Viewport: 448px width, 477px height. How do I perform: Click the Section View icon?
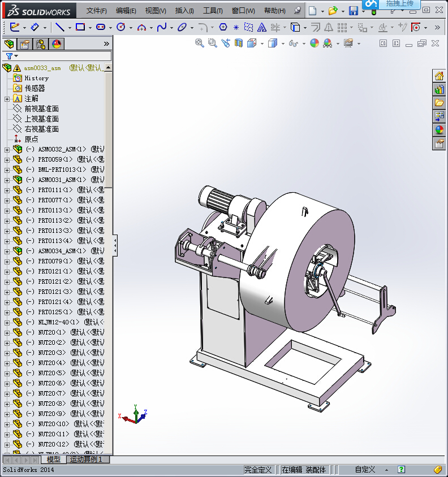point(239,43)
